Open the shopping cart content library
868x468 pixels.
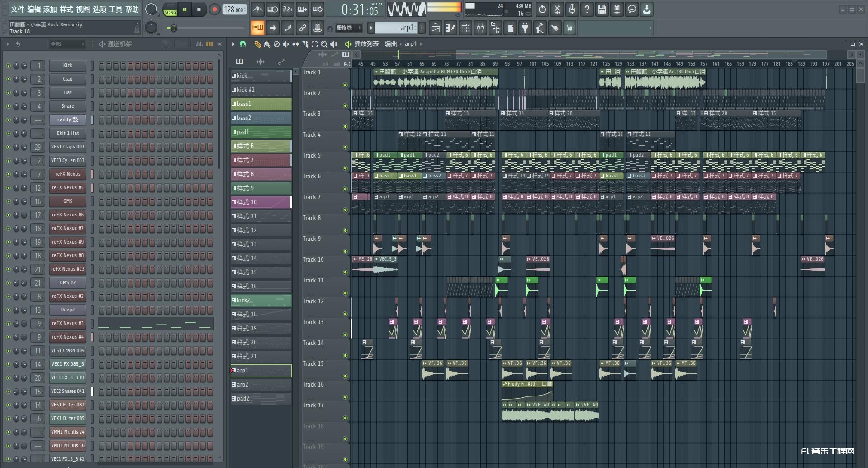point(569,28)
